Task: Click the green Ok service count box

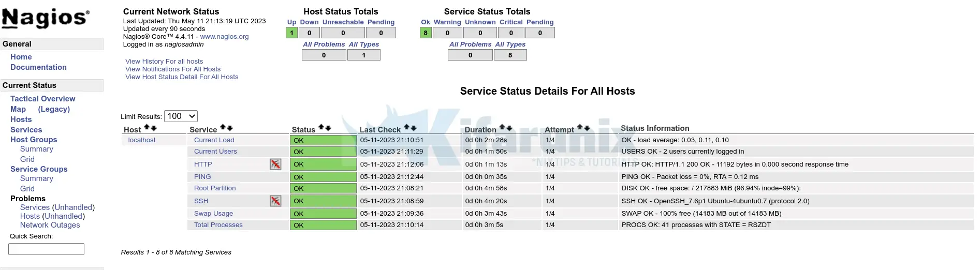Action: coord(426,33)
